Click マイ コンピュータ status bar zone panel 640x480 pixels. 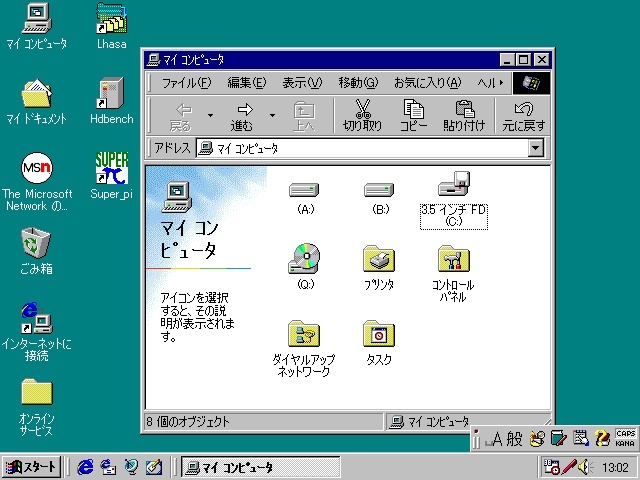pos(468,422)
